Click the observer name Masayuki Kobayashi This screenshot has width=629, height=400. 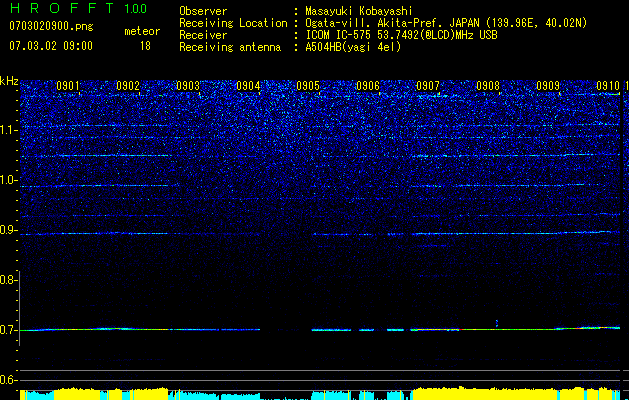[x=359, y=11]
